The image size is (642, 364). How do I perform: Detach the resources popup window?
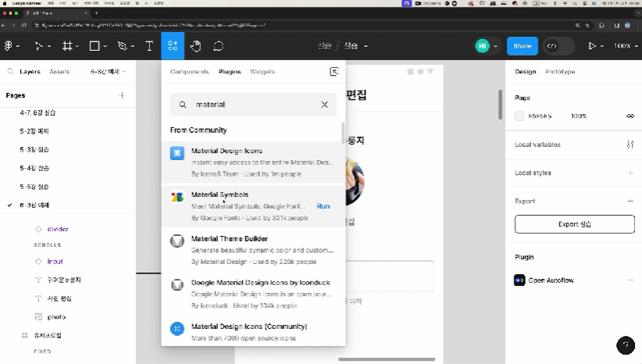point(334,72)
